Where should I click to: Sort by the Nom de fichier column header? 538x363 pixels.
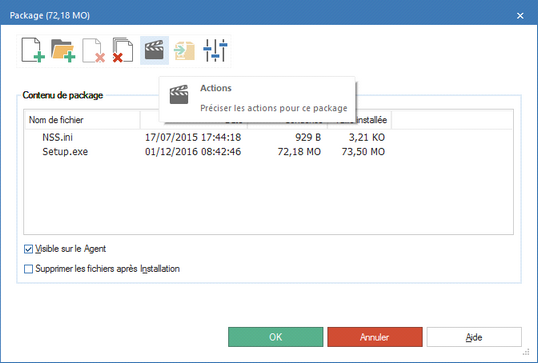[83, 120]
